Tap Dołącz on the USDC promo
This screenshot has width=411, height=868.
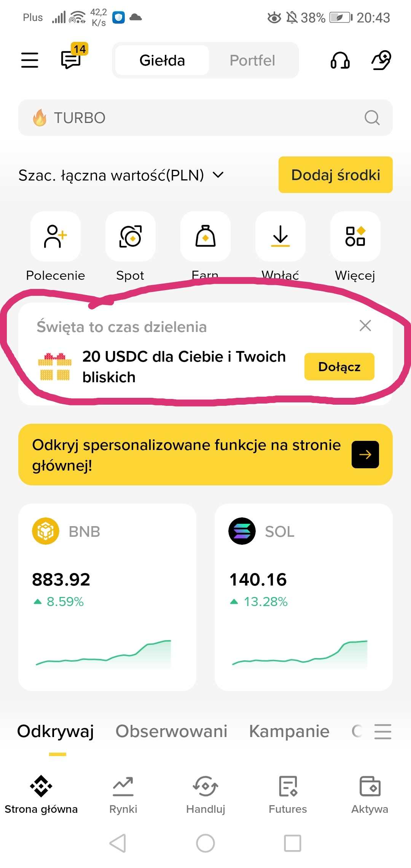tap(339, 367)
